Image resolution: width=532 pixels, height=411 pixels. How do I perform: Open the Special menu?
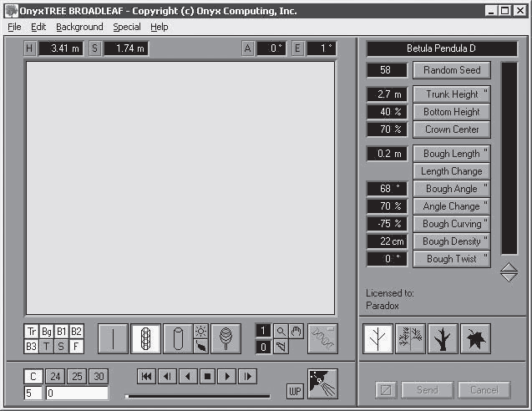(127, 27)
